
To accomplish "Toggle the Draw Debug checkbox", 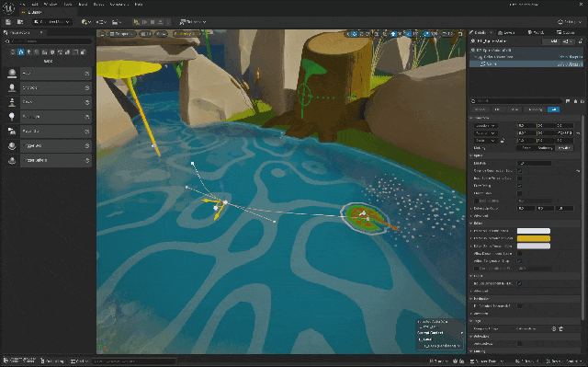I will coord(519,186).
